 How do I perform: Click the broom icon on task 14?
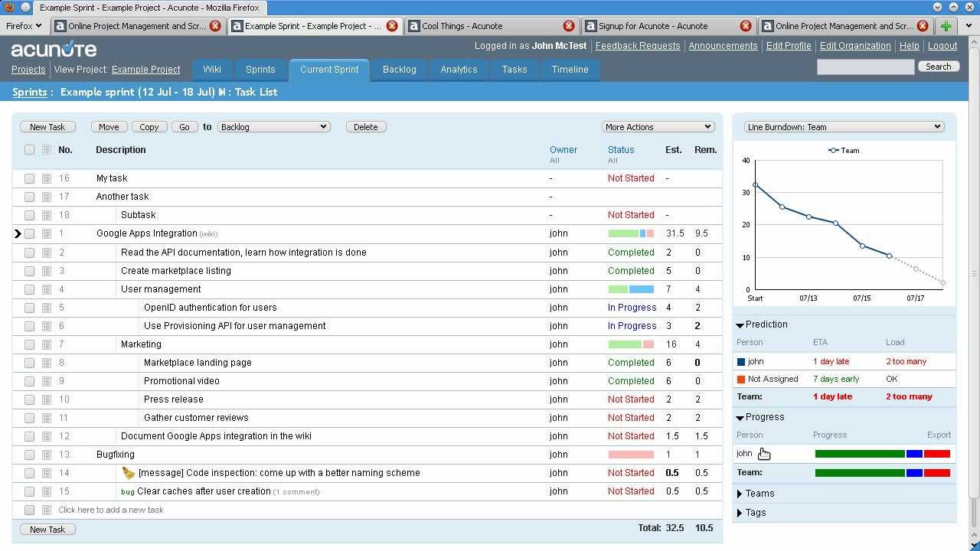coord(128,473)
